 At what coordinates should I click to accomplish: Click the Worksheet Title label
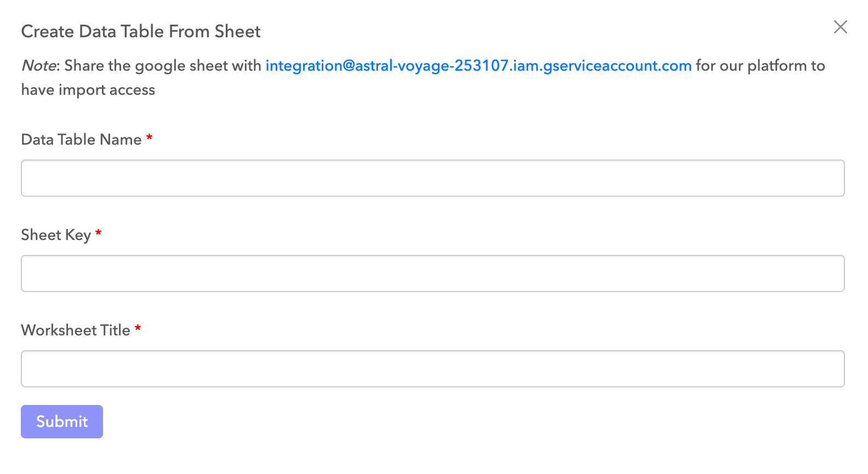pyautogui.click(x=76, y=330)
